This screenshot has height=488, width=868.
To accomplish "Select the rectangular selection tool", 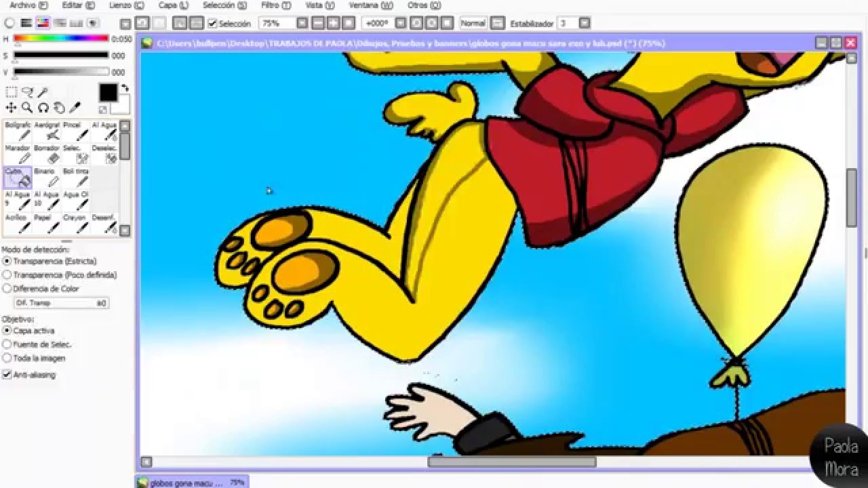I will tap(12, 92).
